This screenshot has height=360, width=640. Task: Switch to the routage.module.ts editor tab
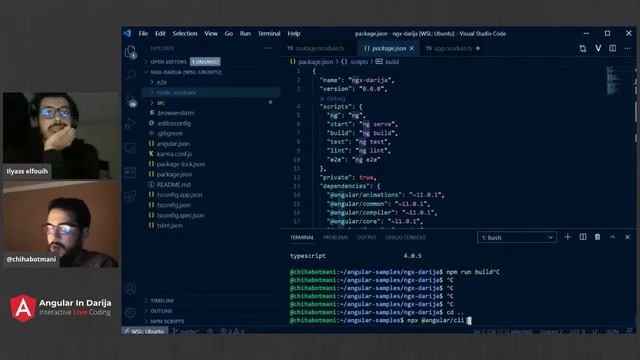(x=319, y=49)
